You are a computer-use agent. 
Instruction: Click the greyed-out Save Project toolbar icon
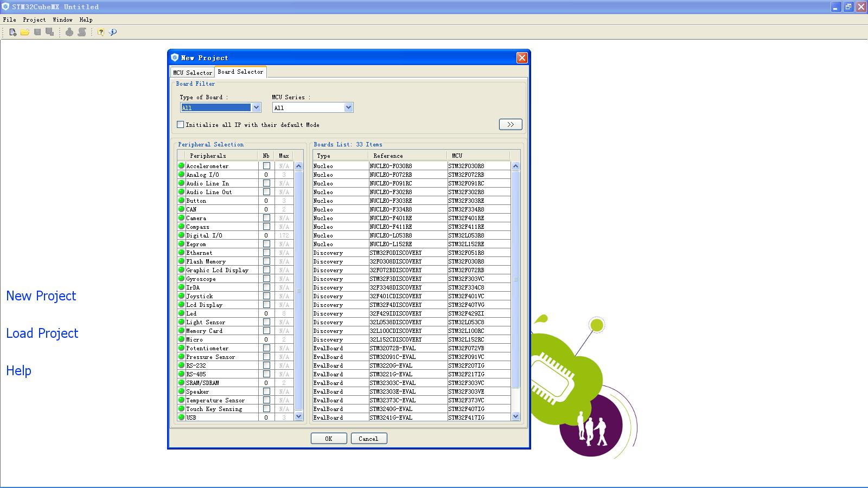tap(37, 32)
